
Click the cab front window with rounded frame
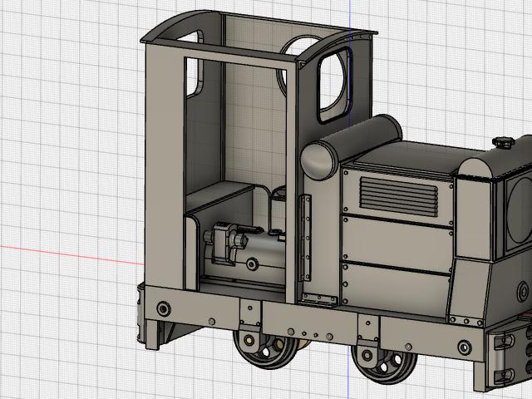[x=334, y=84]
